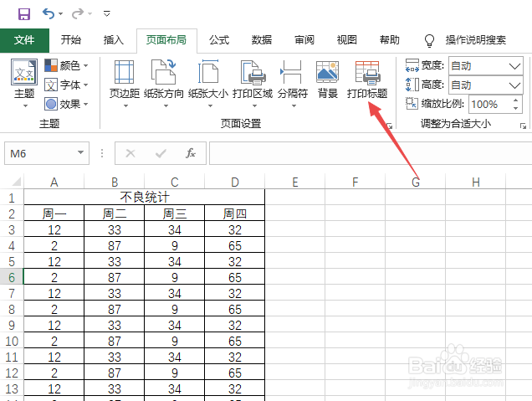Click the Insert Function fx icon

191,153
